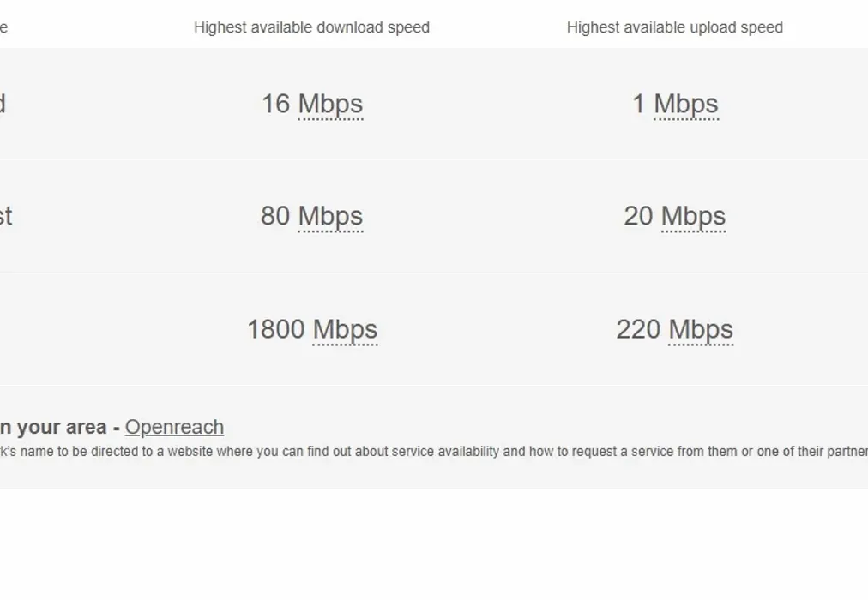Click the 'Highest available upload speed' header
Screen dimensions: 868x600
[674, 27]
